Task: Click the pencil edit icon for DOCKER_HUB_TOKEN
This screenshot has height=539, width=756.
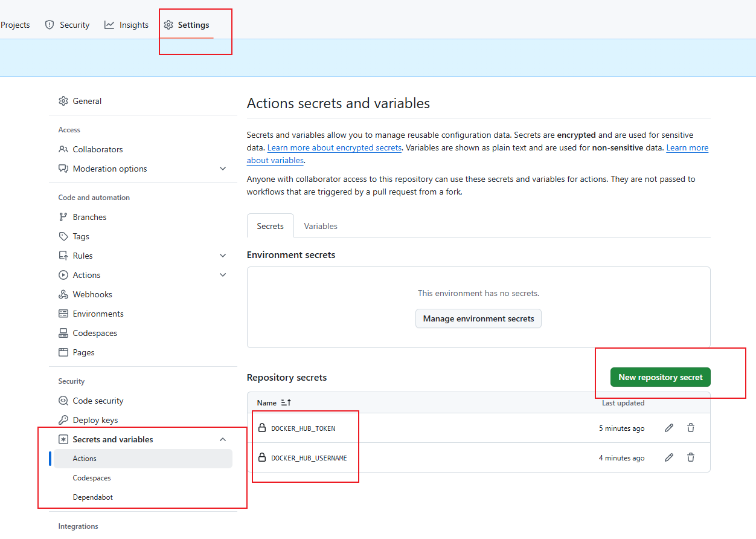Action: click(668, 428)
